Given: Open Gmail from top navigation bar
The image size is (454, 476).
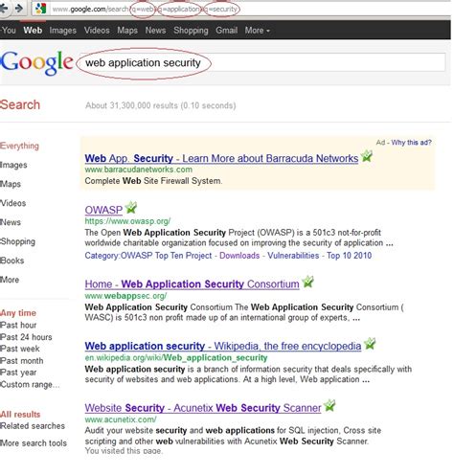Looking at the screenshot, I should pos(227,31).
